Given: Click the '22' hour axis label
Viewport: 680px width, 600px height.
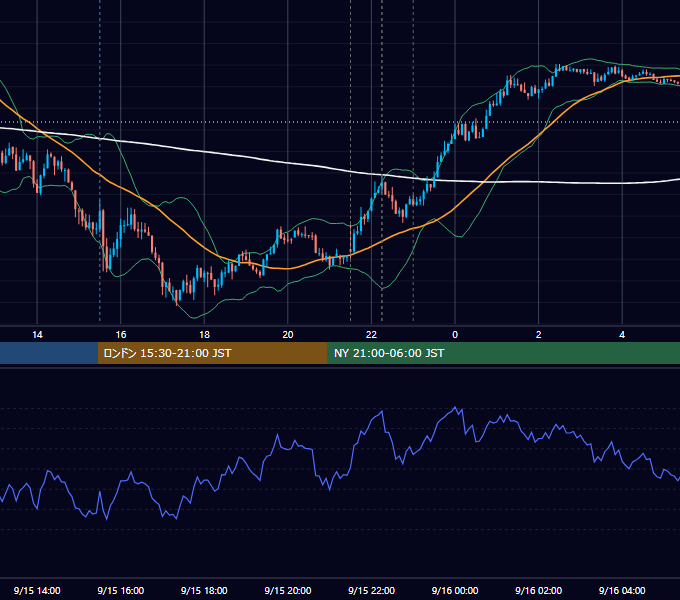Looking at the screenshot, I should point(371,335).
